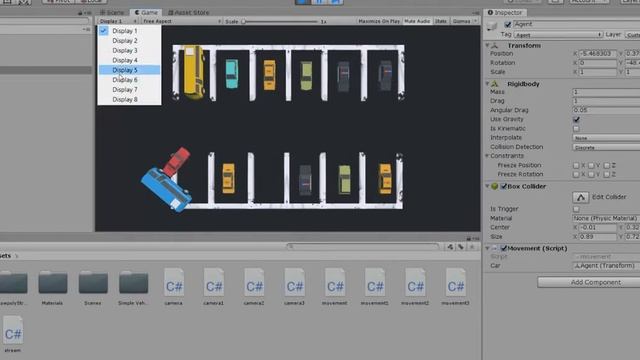This screenshot has width=640, height=360.
Task: Open the camera C# script asset
Action: [x=174, y=287]
